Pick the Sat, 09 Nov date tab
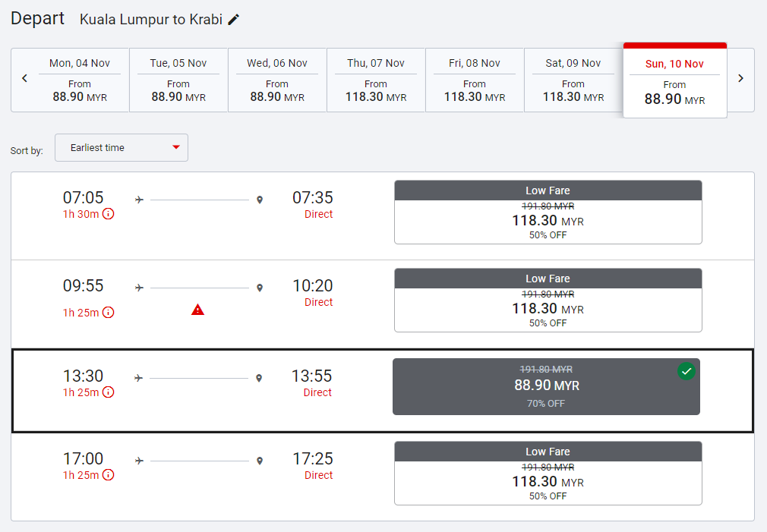767x532 pixels. (x=573, y=80)
